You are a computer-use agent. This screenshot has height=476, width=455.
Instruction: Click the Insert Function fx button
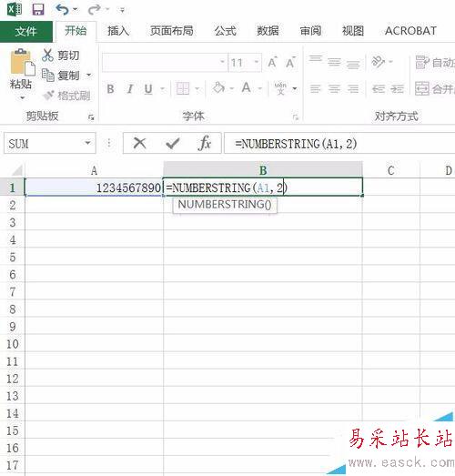pos(205,143)
